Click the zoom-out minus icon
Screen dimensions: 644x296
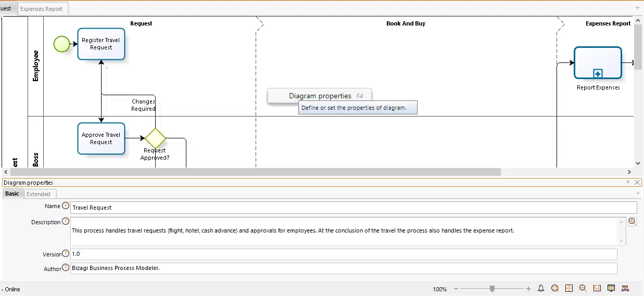(x=456, y=289)
